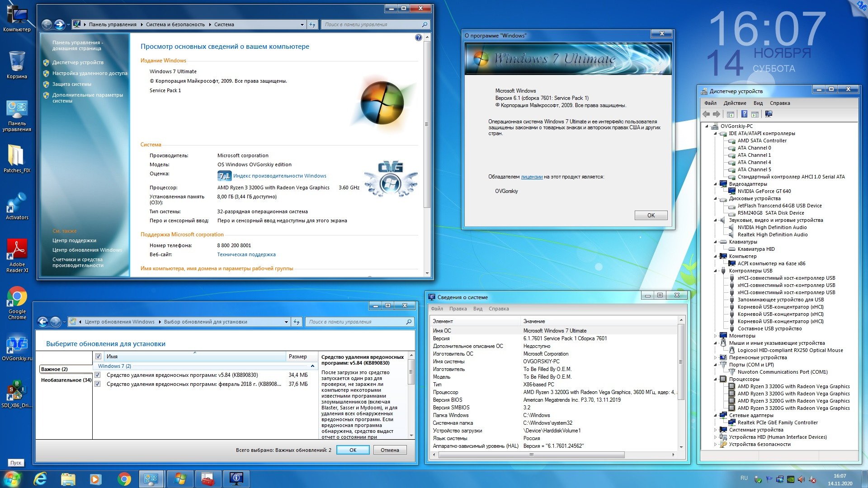868x488 pixels.
Task: Expand the Системные устройства node
Action: pyautogui.click(x=716, y=430)
